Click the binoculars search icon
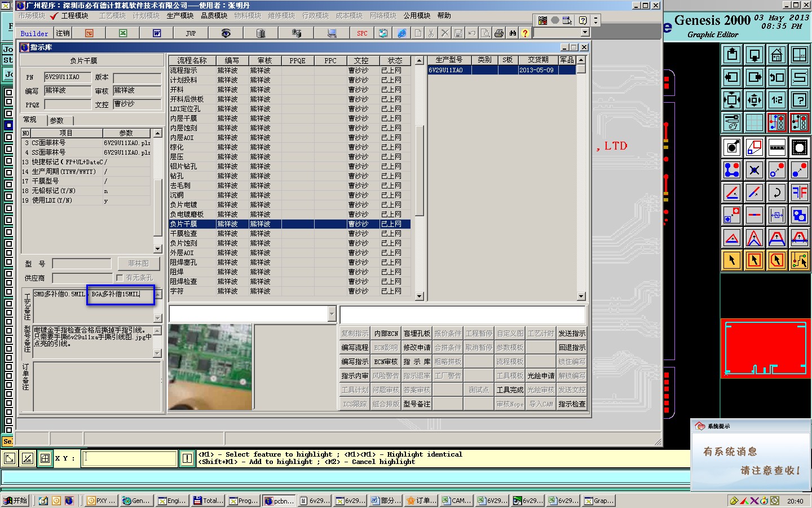Screen dimensions: 812x508 (x=512, y=33)
